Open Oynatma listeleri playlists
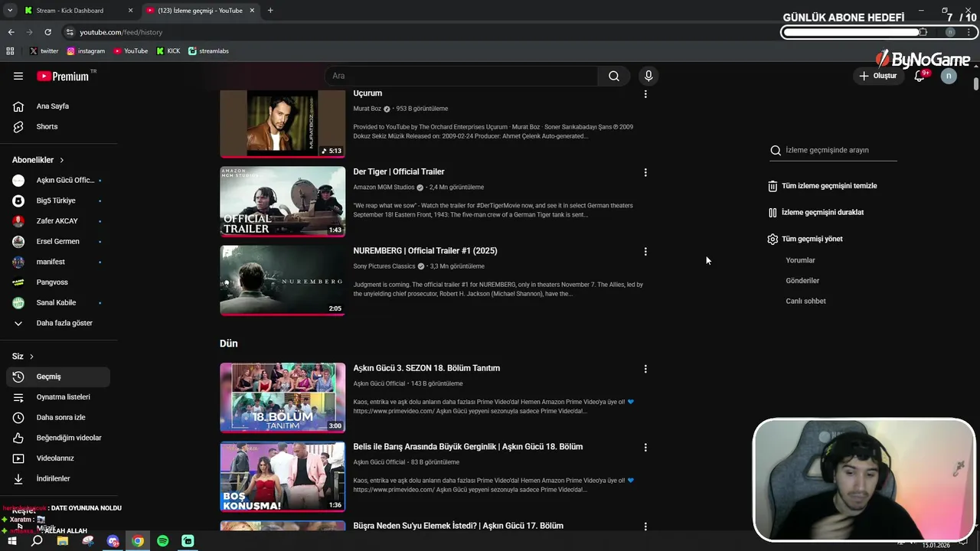Viewport: 980px width, 551px height. click(x=59, y=397)
